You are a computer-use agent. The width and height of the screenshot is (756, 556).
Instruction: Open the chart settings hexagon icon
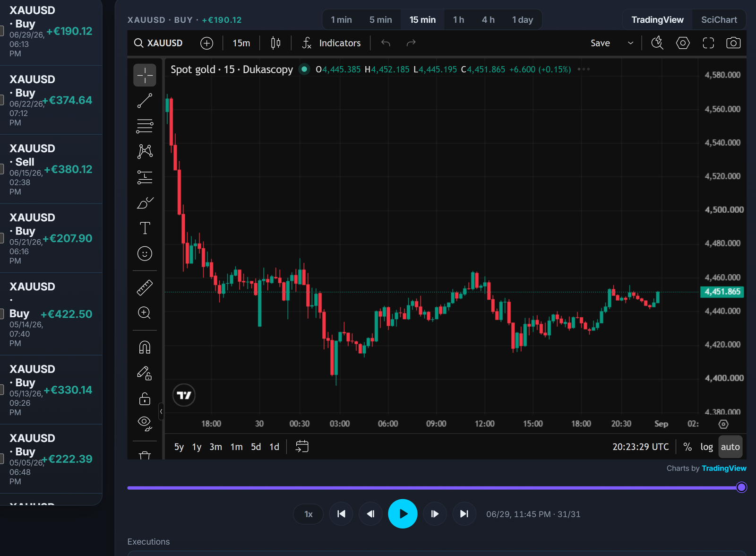tap(683, 43)
